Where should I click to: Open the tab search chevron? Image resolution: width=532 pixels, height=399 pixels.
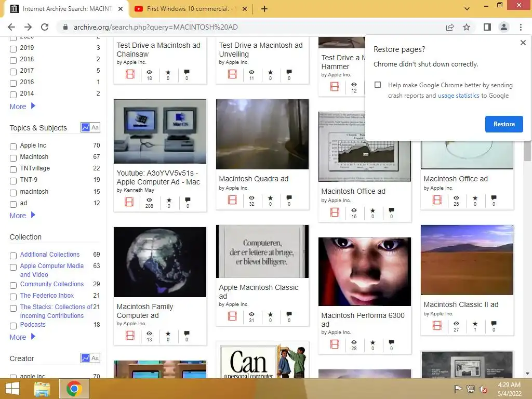467,9
